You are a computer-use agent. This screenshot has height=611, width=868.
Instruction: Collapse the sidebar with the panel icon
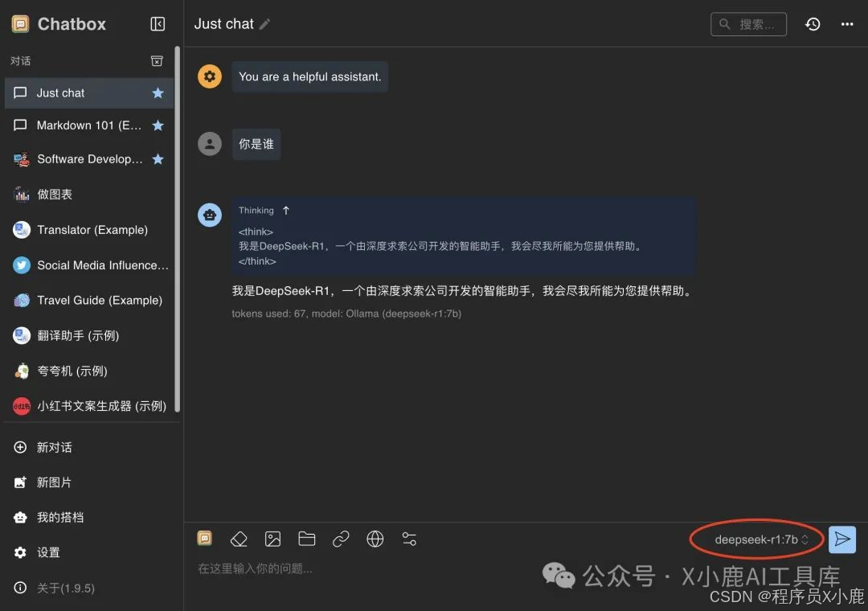[158, 24]
